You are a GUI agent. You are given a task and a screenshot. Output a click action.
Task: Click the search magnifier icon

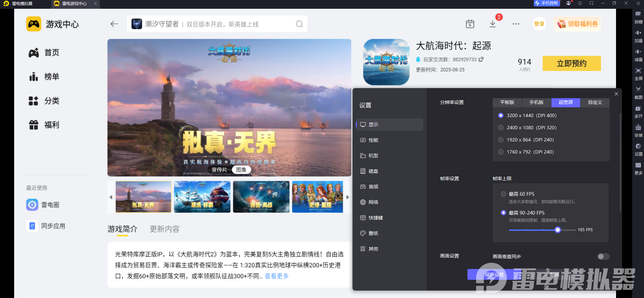[x=299, y=24]
